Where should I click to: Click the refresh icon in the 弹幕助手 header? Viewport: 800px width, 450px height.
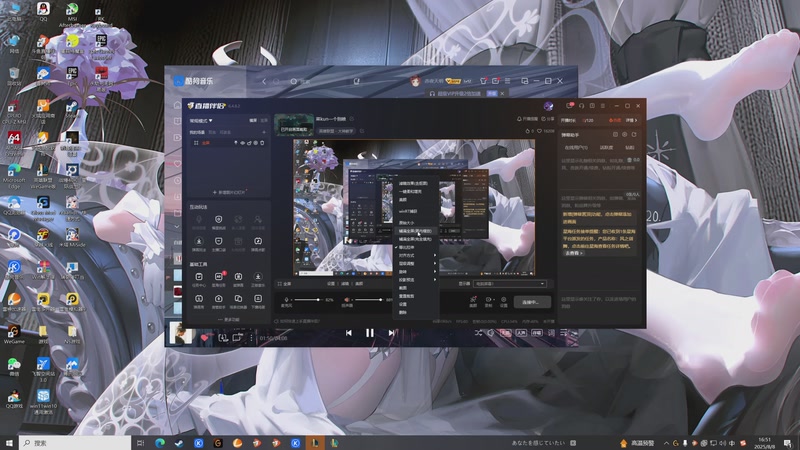(634, 135)
